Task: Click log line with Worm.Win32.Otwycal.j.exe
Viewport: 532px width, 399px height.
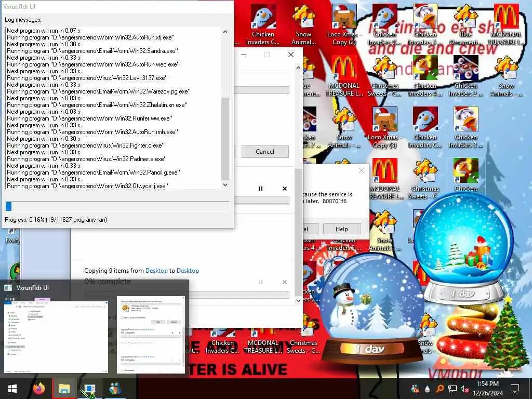Action: pyautogui.click(x=87, y=186)
